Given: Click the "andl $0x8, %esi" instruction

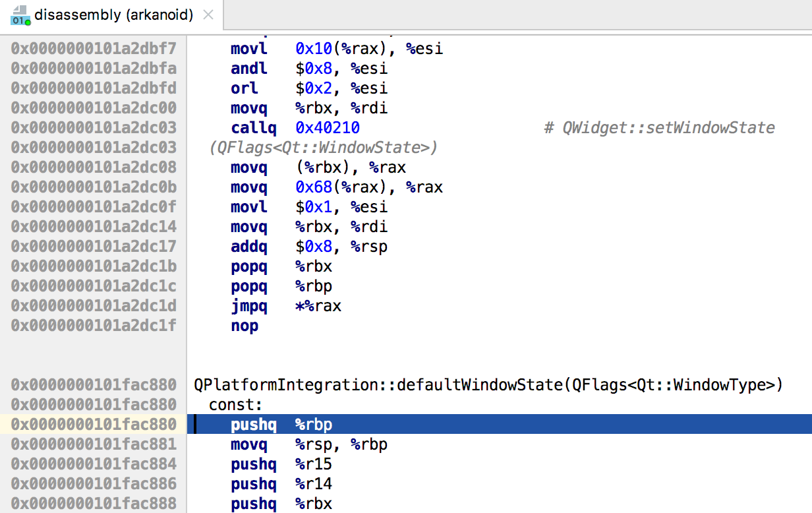Looking at the screenshot, I should [x=308, y=69].
